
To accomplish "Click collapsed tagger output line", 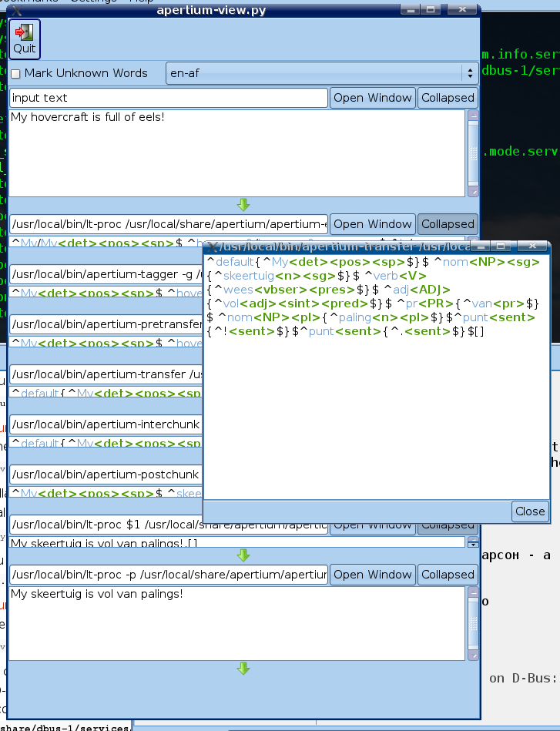I will point(106,293).
